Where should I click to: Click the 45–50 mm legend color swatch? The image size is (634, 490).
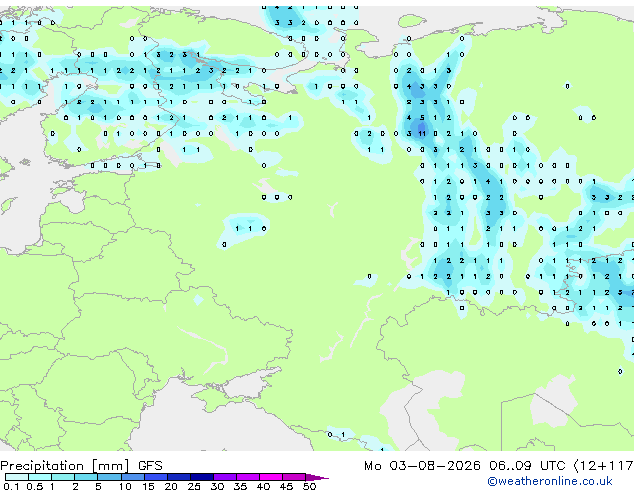(x=294, y=477)
